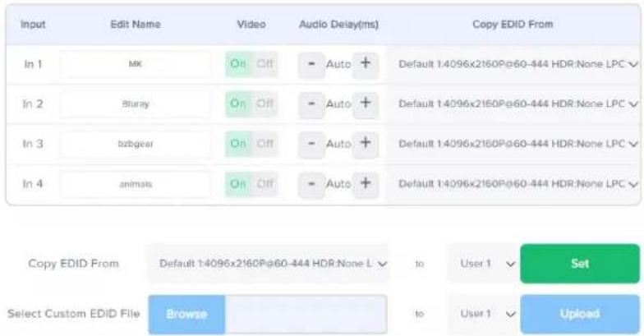Browse for a custom EDID file
This screenshot has height=336, width=644.
pos(186,314)
